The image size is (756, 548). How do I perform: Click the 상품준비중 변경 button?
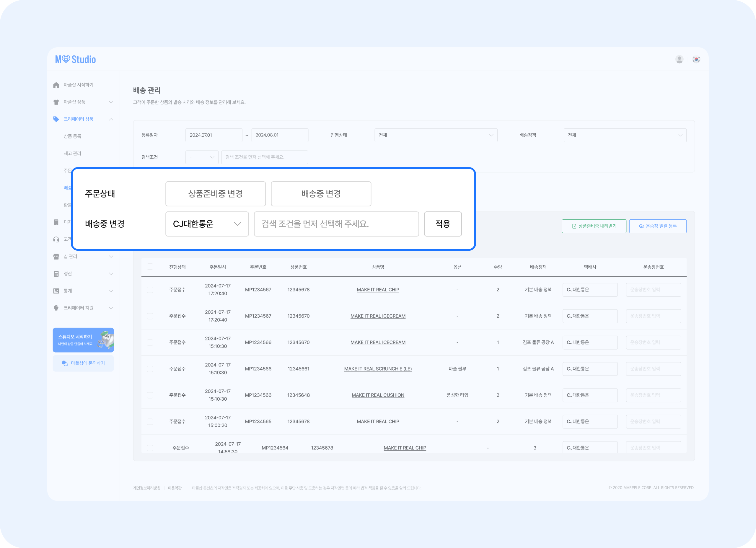point(215,194)
